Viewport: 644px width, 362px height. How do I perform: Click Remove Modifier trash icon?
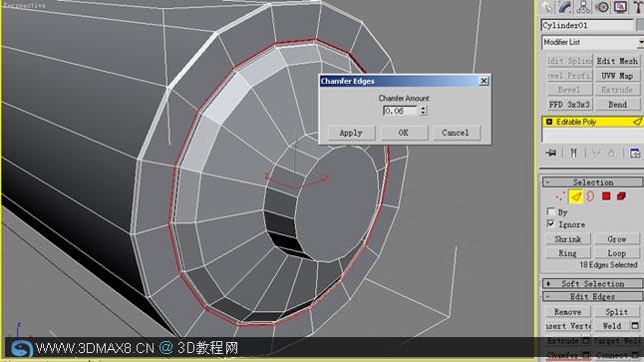[611, 154]
